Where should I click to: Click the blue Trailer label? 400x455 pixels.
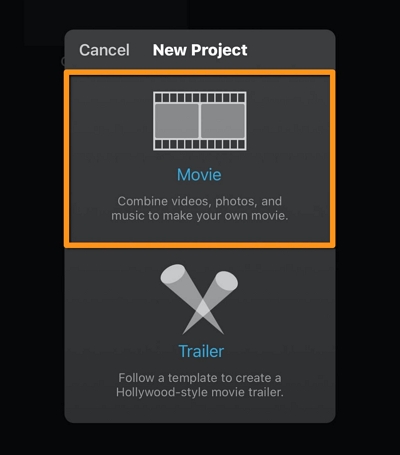201,351
